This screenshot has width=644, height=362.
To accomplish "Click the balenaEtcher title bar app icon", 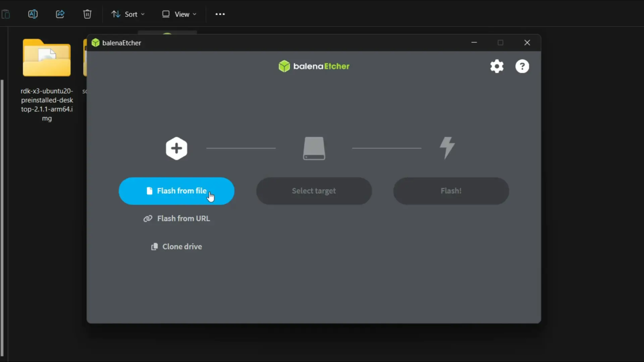I will [96, 43].
